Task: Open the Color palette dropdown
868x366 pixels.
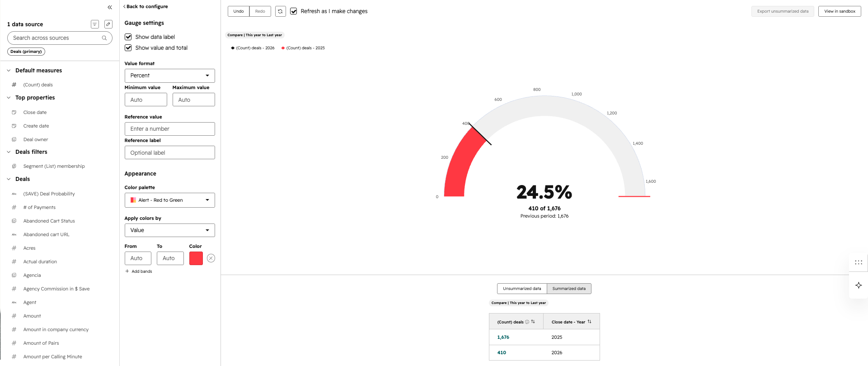Action: tap(169, 200)
